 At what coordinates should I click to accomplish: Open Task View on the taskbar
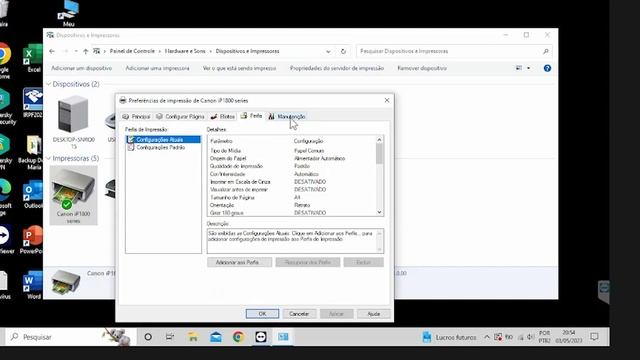[x=170, y=337]
